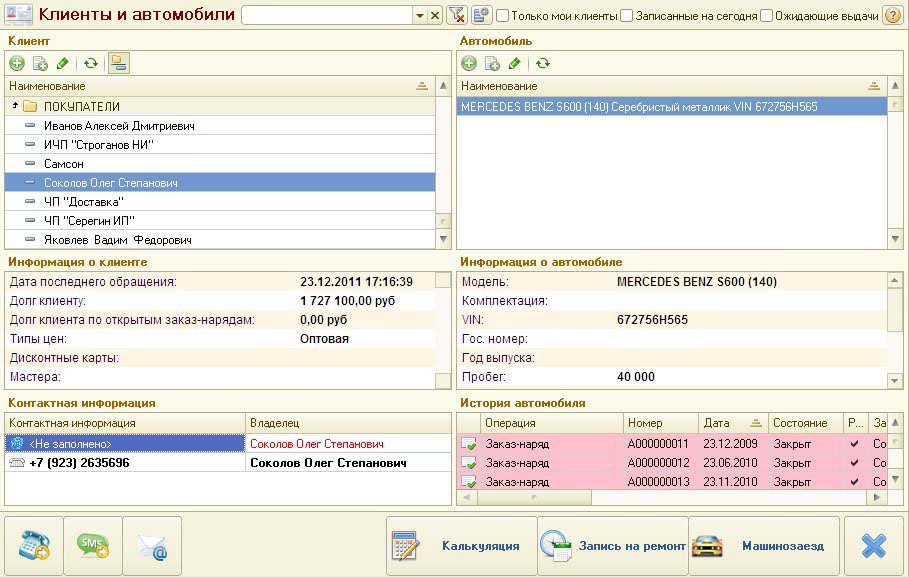Make a phone call with the telephone icon
909x578 pixels.
pos(34,546)
